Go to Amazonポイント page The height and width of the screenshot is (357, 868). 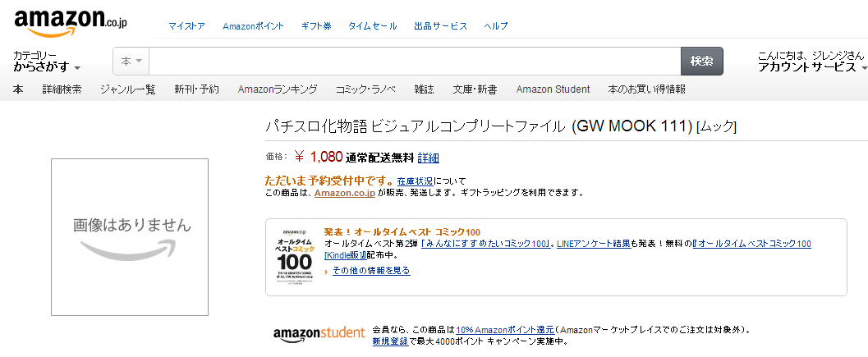pyautogui.click(x=254, y=26)
